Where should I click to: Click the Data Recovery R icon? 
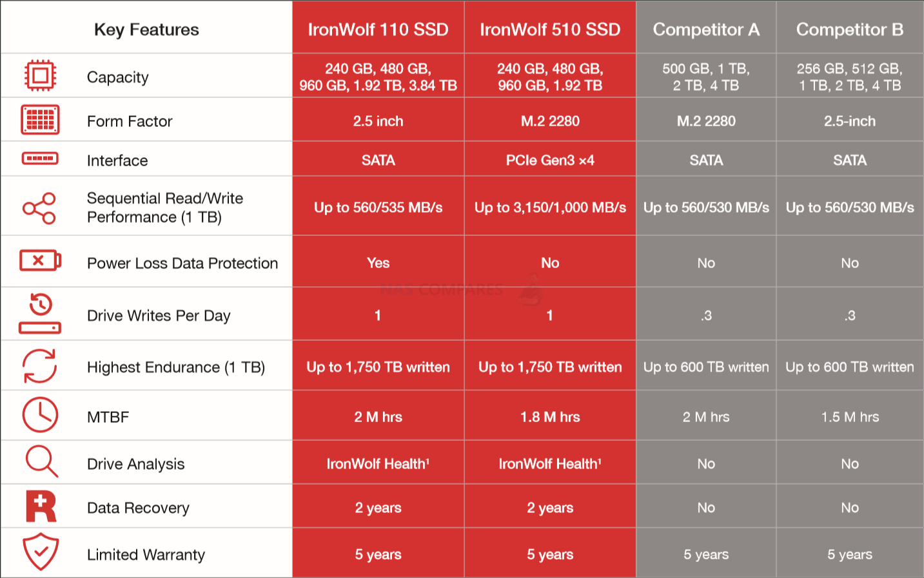click(41, 506)
